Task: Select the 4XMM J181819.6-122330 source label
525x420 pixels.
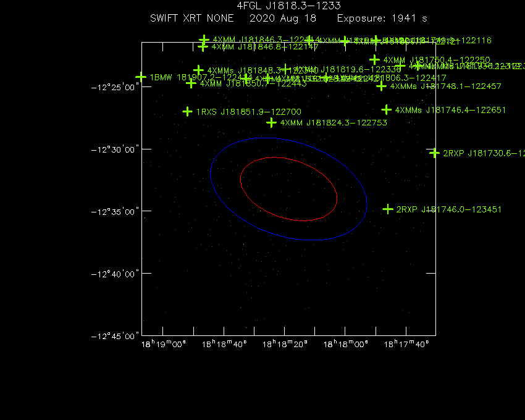Action: point(348,70)
